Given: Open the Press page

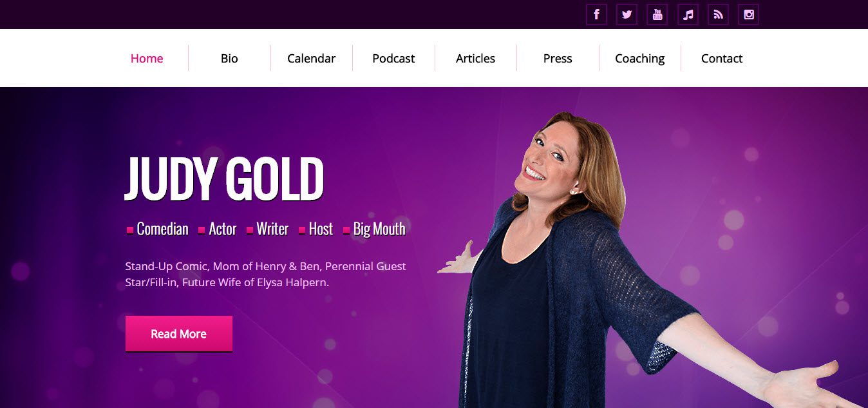Looking at the screenshot, I should (x=558, y=58).
